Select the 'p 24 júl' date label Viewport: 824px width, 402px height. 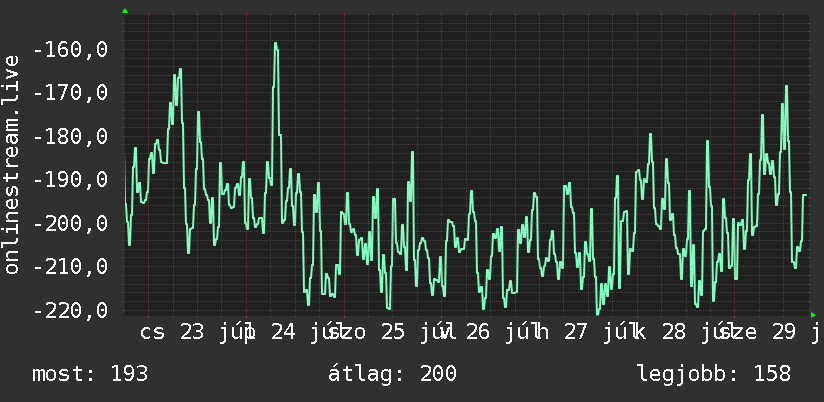[x=289, y=333]
